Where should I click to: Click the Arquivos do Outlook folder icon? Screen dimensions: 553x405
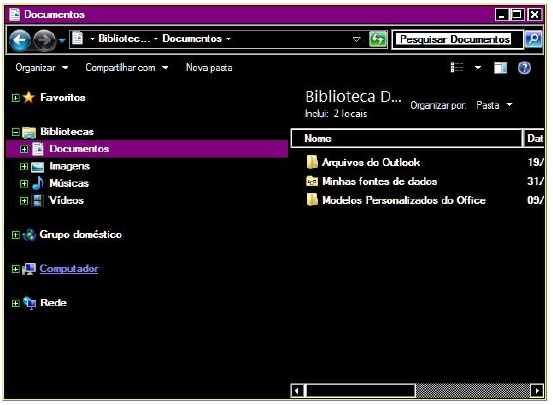(312, 162)
